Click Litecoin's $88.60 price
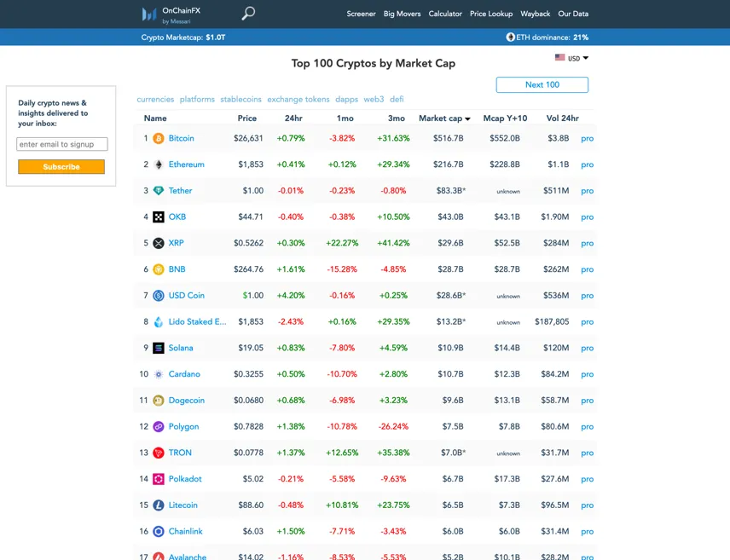 click(x=251, y=505)
